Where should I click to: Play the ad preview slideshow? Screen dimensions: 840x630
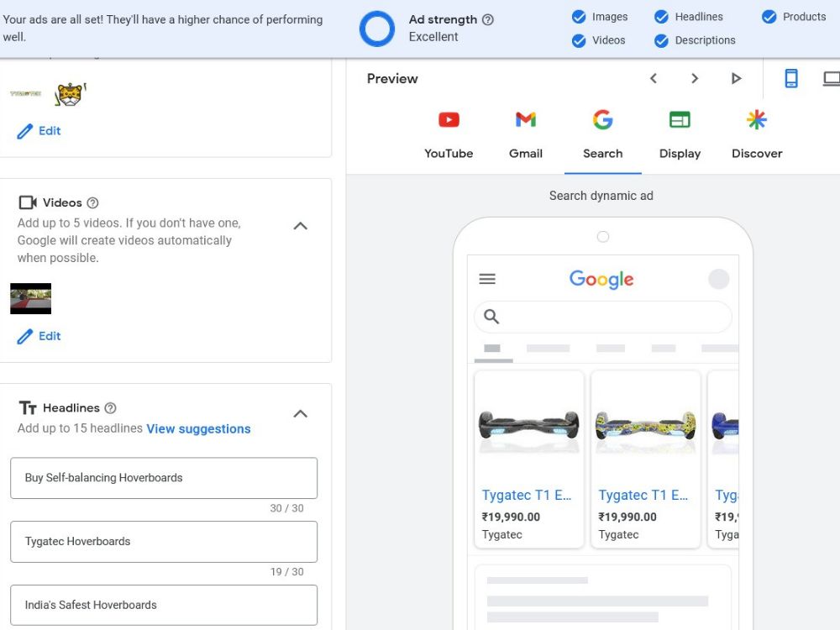[736, 79]
